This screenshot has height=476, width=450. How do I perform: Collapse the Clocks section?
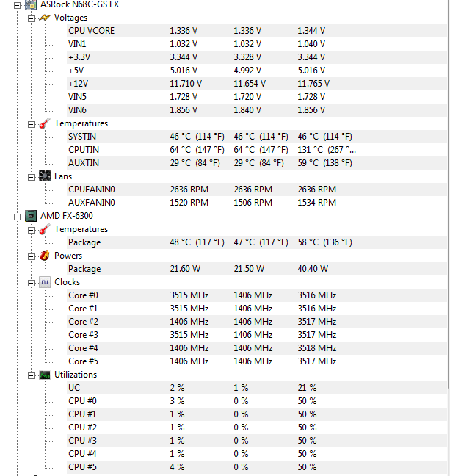point(32,282)
